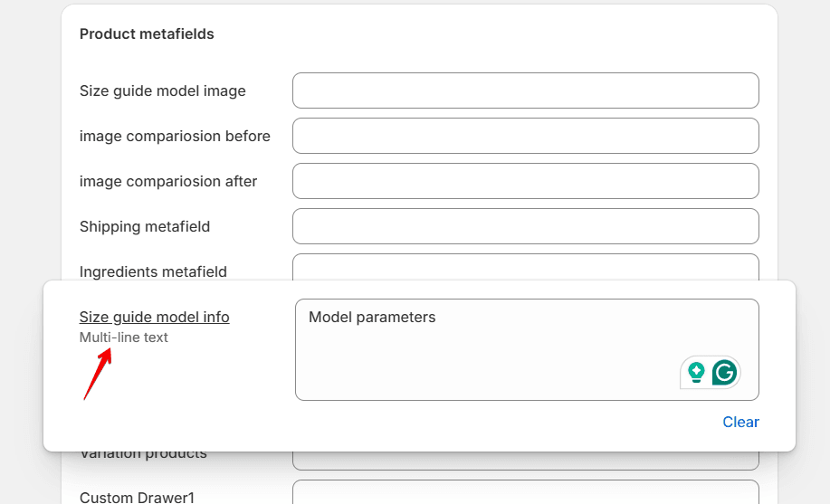Screen dimensions: 830x504
Task: Clear the Size guide model info value
Action: [x=740, y=422]
